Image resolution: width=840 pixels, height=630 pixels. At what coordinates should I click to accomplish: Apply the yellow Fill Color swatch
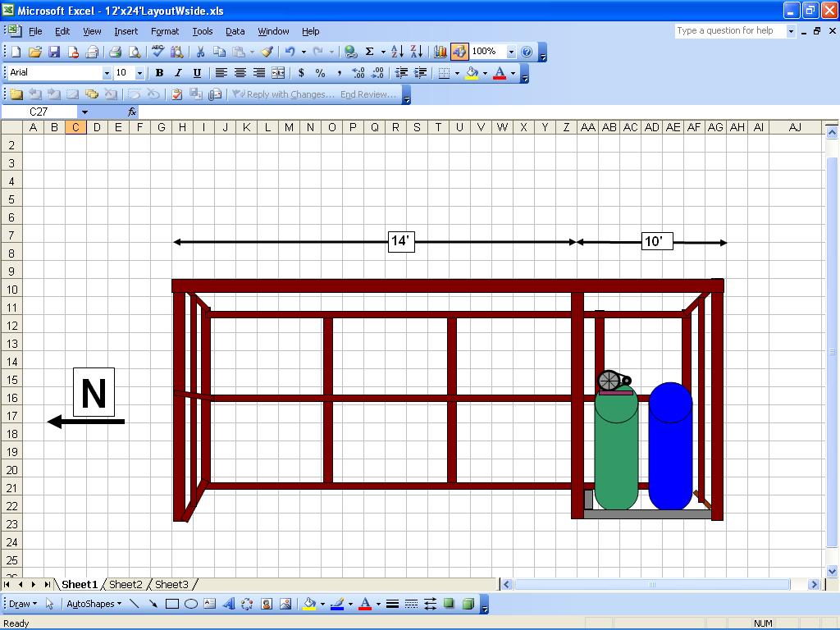[x=472, y=73]
